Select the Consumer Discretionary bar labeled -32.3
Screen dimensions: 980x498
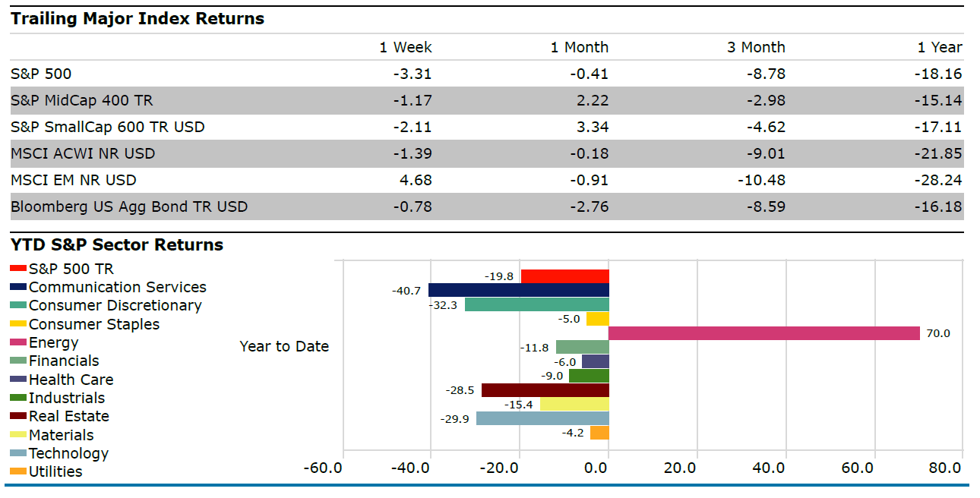tap(537, 304)
